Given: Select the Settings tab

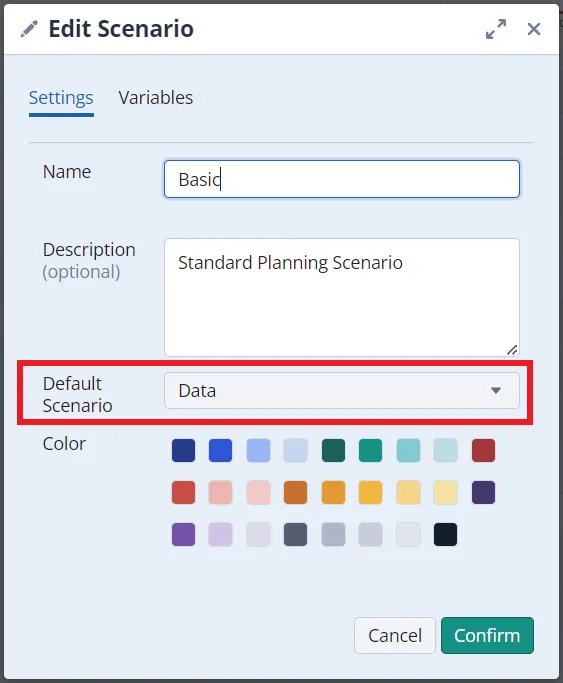Looking at the screenshot, I should [x=61, y=98].
